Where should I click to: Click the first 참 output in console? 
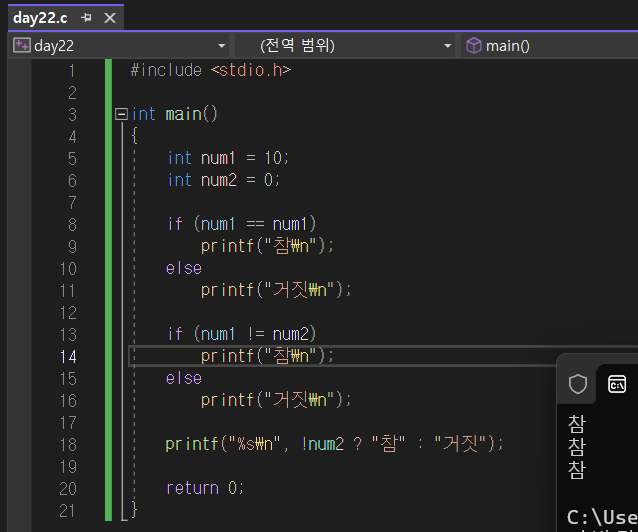(x=577, y=424)
